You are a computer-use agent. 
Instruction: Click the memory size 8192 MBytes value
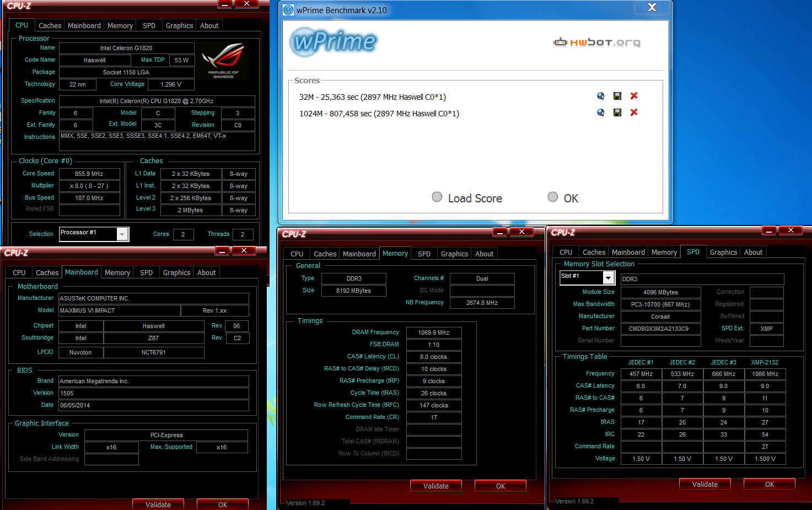pos(354,291)
